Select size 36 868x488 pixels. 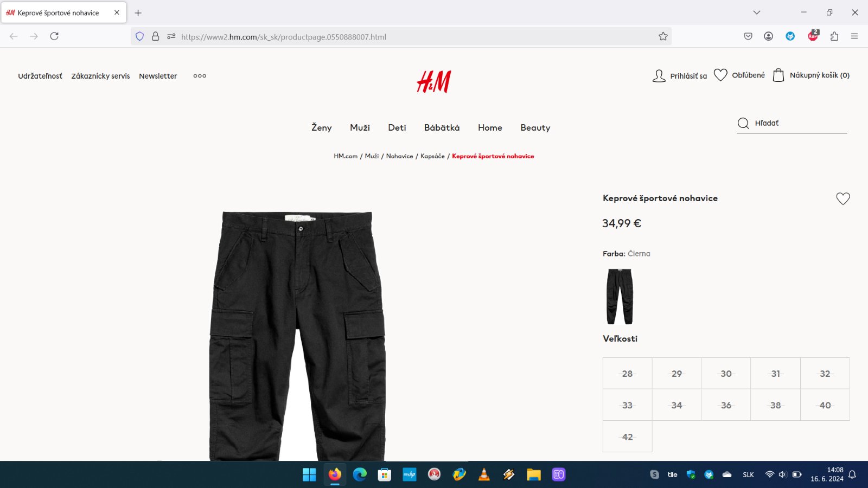point(726,405)
